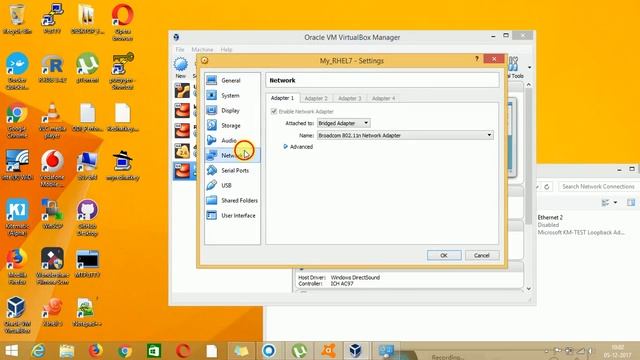Click the Docker Quickstart desktop shortcut
640x360 pixels.
[x=17, y=71]
